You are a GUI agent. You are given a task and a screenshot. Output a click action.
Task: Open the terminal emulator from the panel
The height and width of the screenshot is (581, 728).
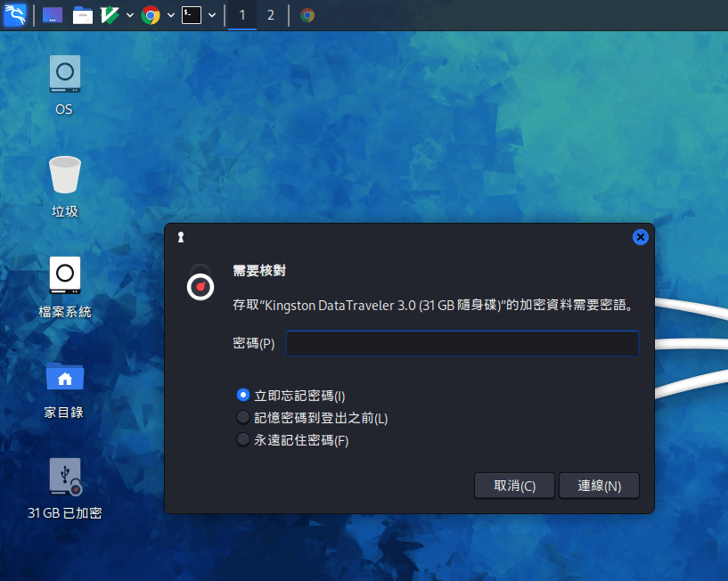(x=192, y=15)
